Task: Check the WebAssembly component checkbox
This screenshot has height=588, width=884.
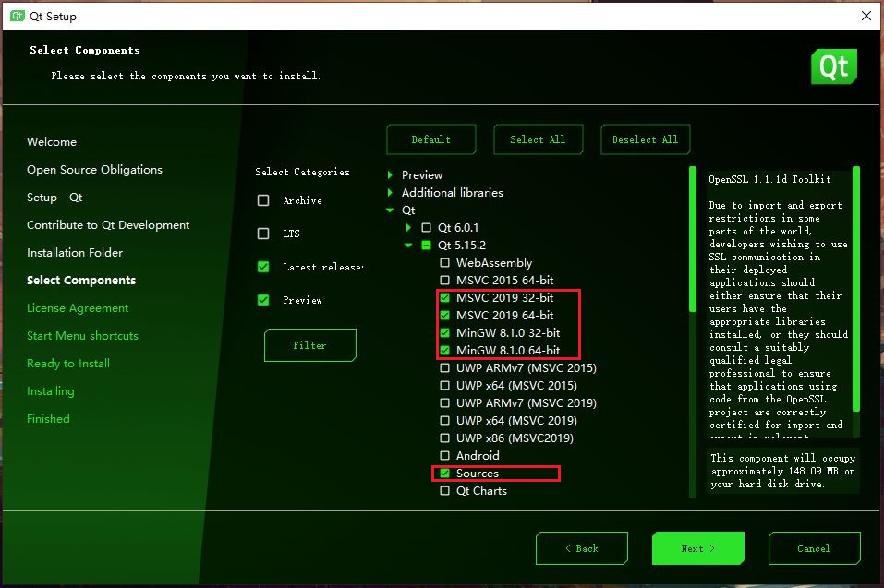Action: tap(443, 262)
